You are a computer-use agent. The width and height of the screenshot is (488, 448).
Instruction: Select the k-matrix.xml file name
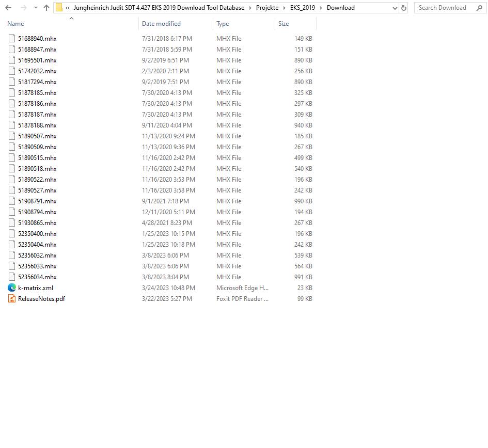point(36,288)
